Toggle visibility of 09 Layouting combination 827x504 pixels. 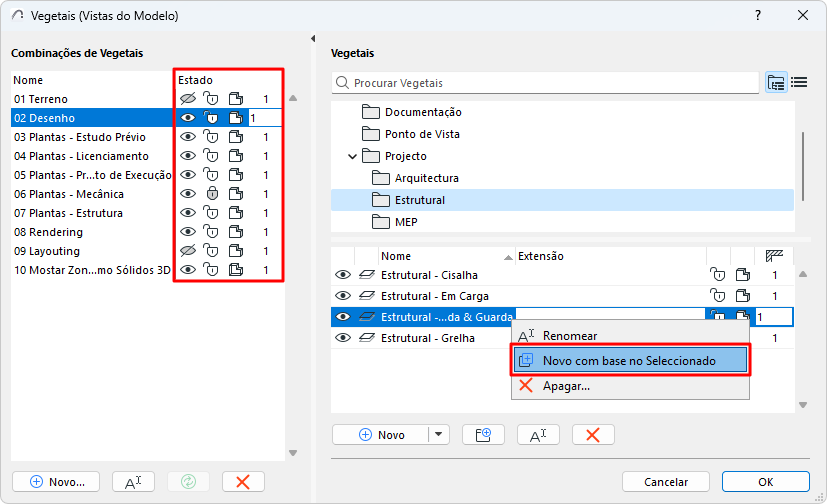point(187,251)
